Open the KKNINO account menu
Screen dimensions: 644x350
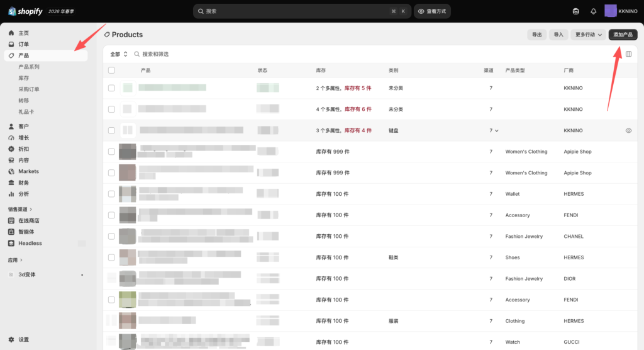click(x=621, y=11)
